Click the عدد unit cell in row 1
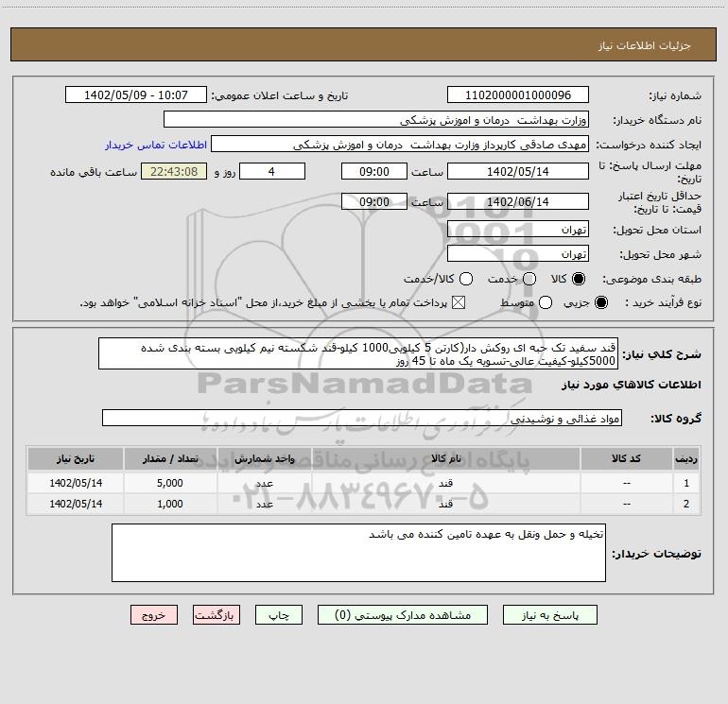The image size is (728, 704). [265, 483]
